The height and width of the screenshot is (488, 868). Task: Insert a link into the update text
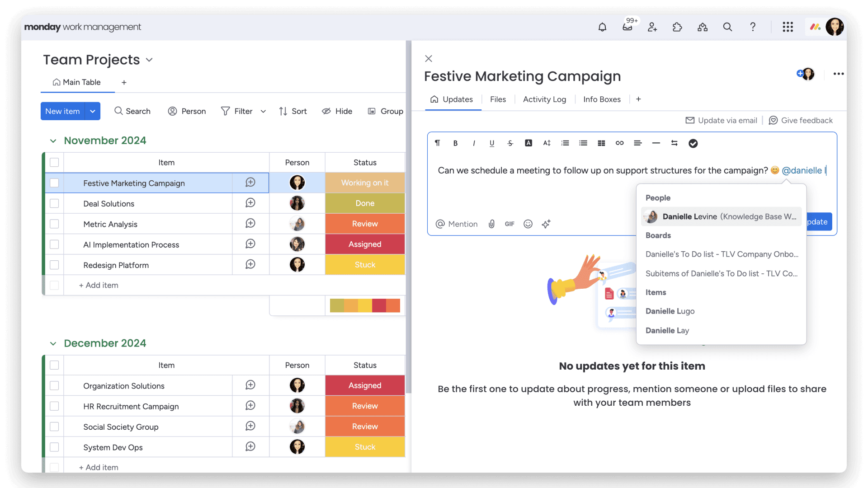tap(619, 143)
